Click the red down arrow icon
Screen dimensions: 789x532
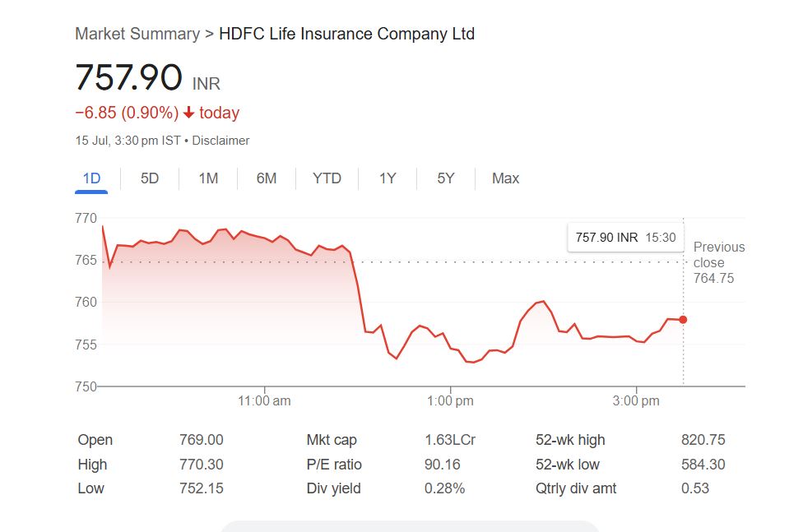(188, 113)
